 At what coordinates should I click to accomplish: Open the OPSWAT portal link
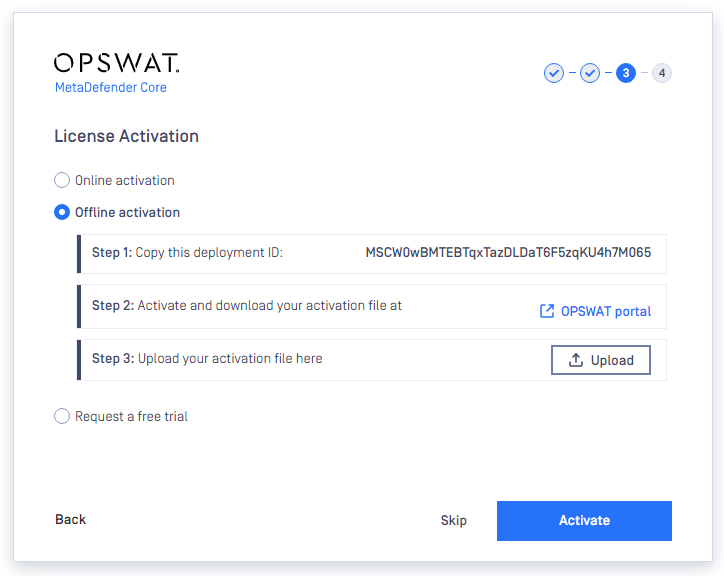(x=605, y=312)
